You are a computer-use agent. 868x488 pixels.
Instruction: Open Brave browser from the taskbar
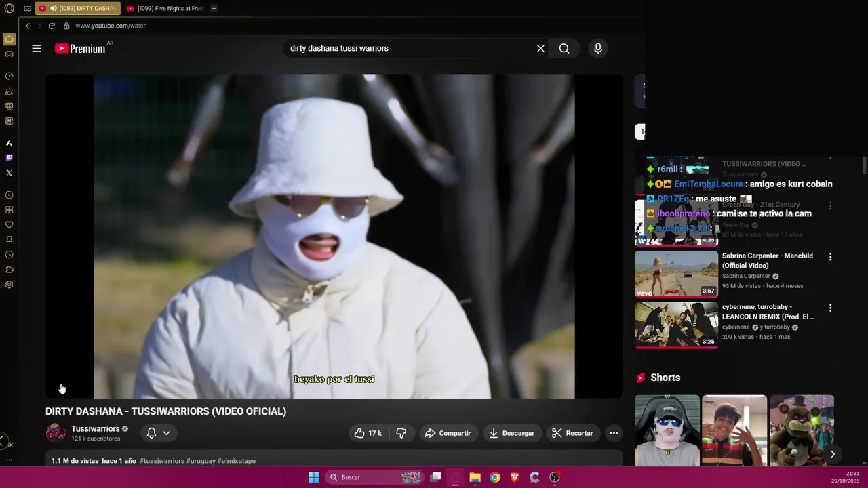(x=515, y=477)
